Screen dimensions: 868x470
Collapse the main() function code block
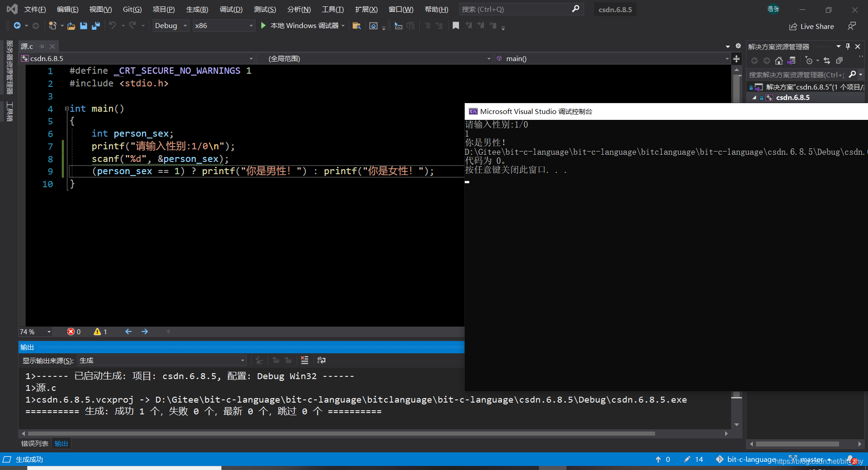pyautogui.click(x=67, y=109)
